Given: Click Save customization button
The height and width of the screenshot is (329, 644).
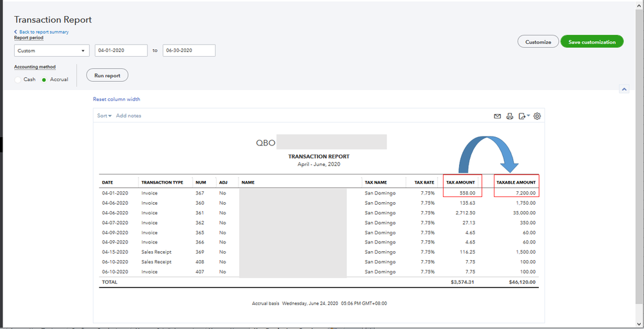Looking at the screenshot, I should tap(592, 42).
